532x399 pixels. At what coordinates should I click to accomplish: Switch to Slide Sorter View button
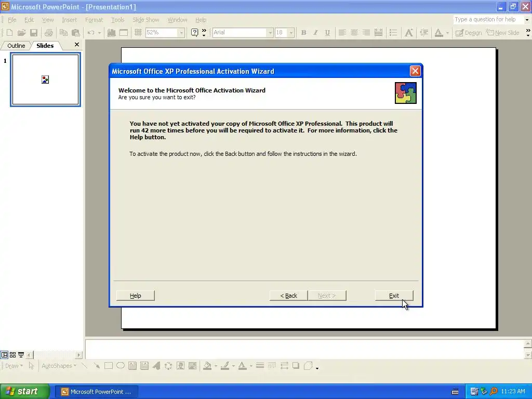pos(12,355)
